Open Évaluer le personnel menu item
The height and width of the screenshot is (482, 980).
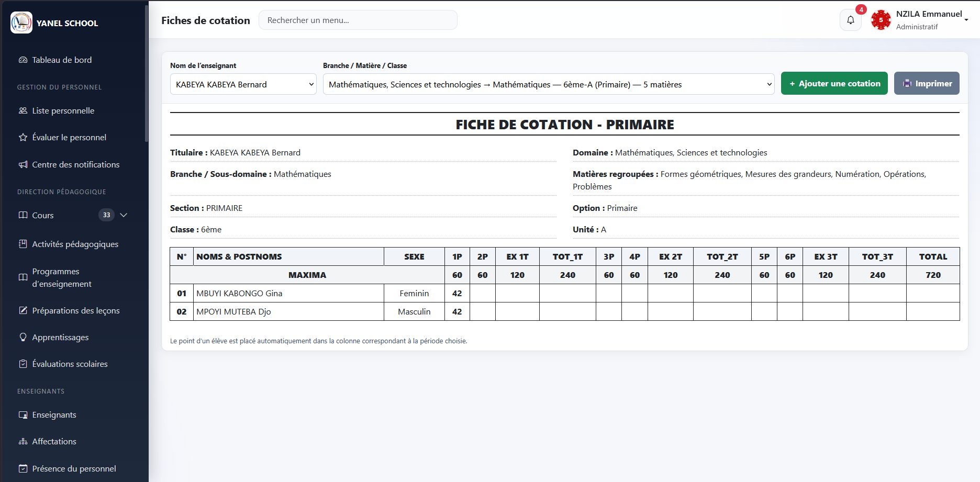[73, 137]
